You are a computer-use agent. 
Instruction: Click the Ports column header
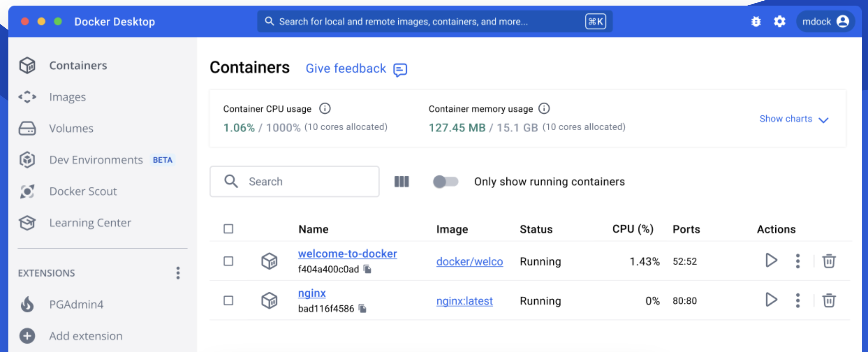pos(686,229)
